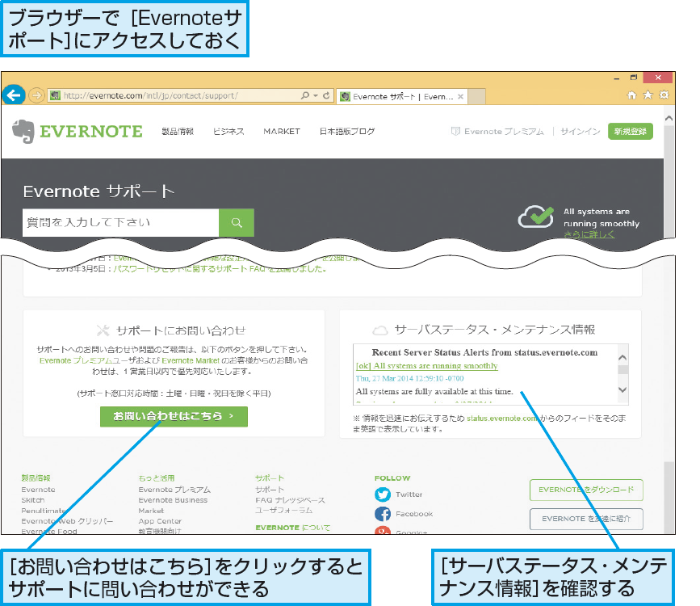Click status feed scroll down arrow

[622, 389]
